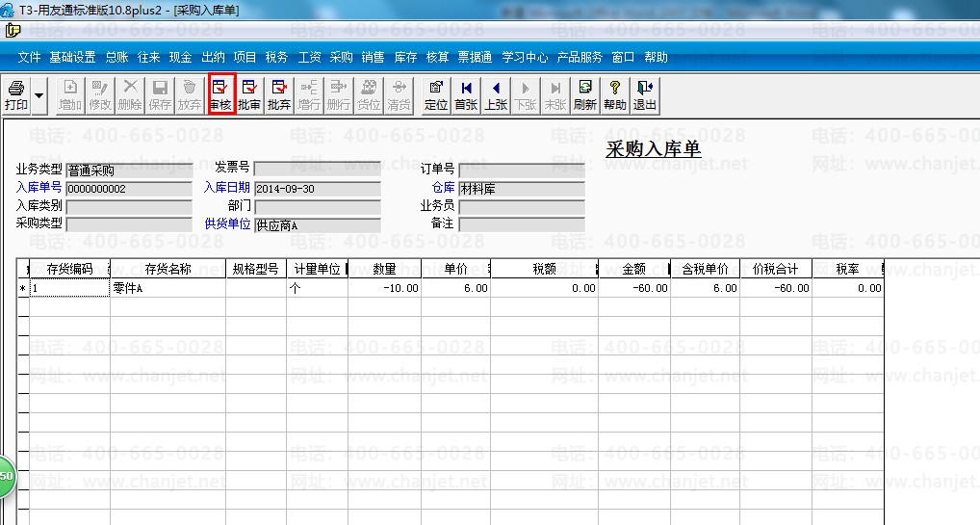Click the 保存 save toolbar icon
Screen dimensions: 980x525
[x=160, y=95]
